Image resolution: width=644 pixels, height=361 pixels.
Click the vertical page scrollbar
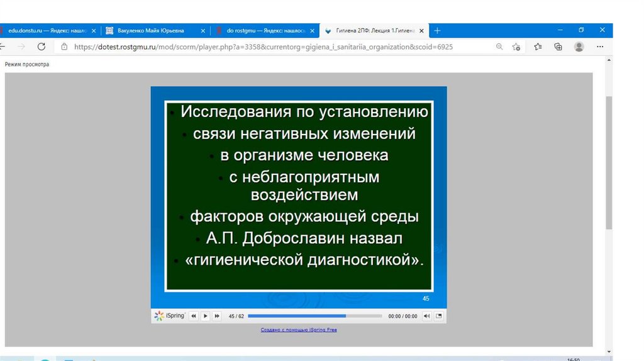click(x=608, y=164)
